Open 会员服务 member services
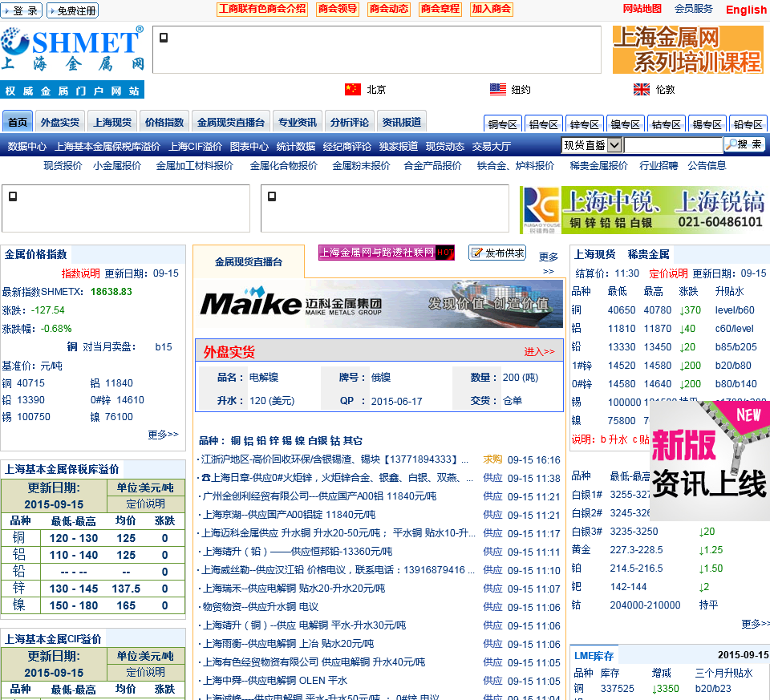Viewport: 770px width, 700px height. click(x=693, y=8)
